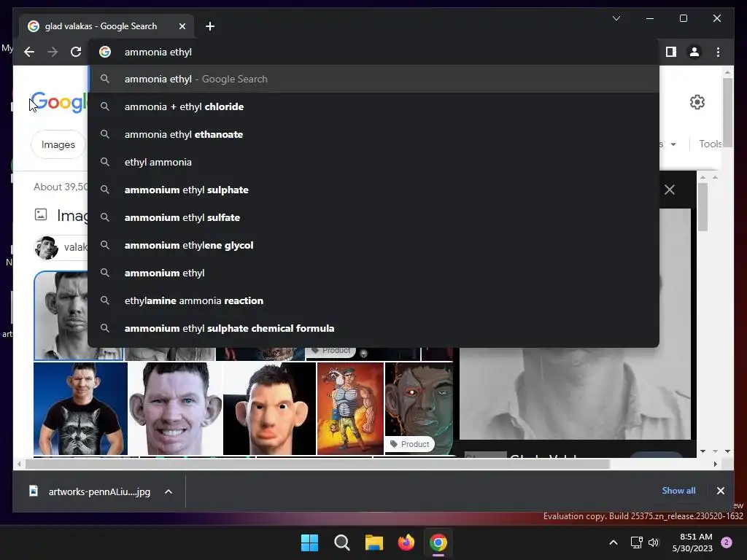The image size is (747, 560).
Task: Expand the dropdown arrow beside Tools
Action: (x=673, y=144)
